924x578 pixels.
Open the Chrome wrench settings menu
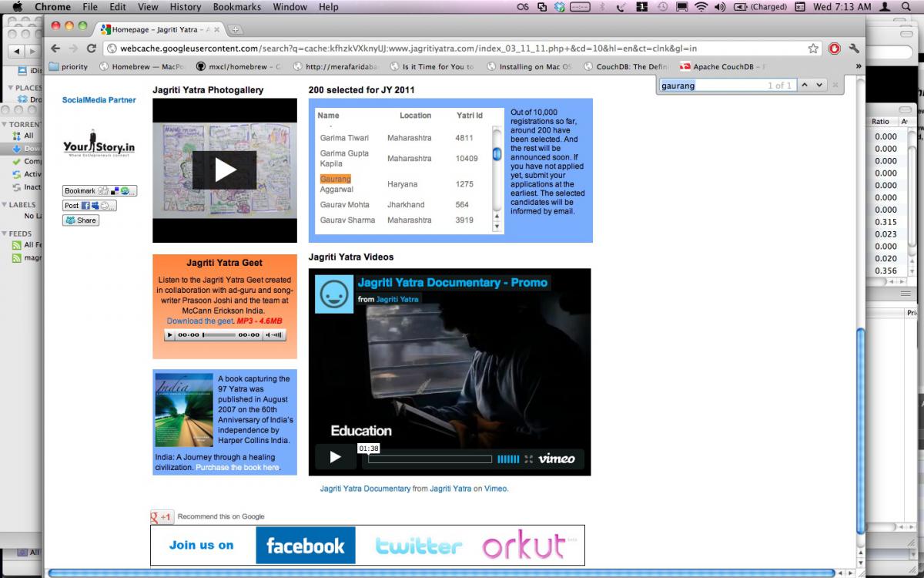click(x=854, y=48)
